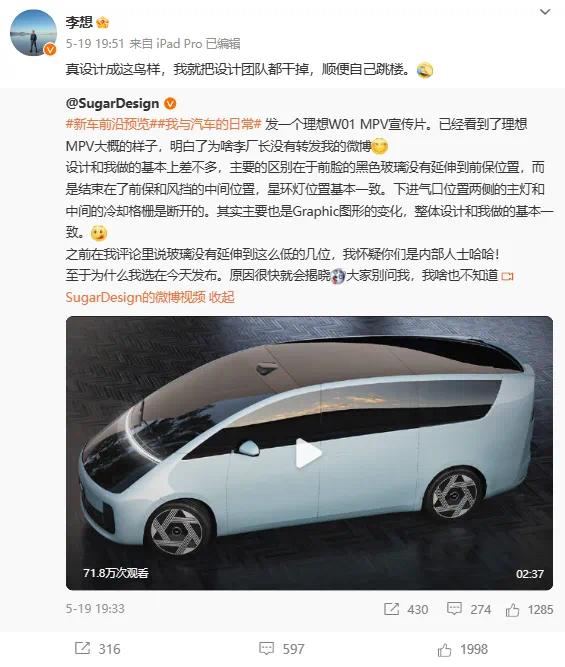Click SugarDesign's orange verified checkmark badge
The width and height of the screenshot is (565, 667).
click(x=170, y=103)
